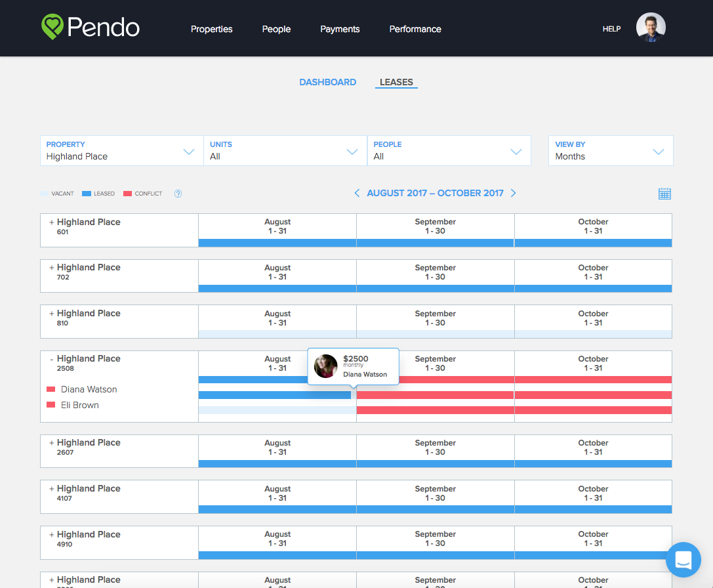Click the right arrow to view next months
The image size is (713, 588).
pyautogui.click(x=514, y=193)
